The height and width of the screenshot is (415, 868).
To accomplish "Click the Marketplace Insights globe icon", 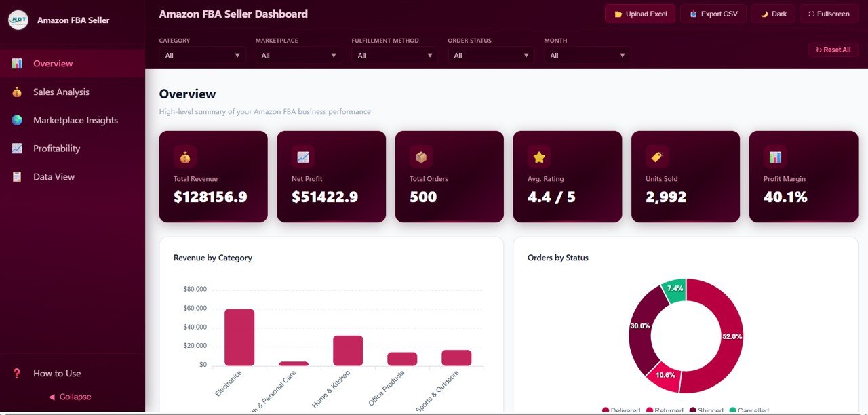I will (16, 120).
